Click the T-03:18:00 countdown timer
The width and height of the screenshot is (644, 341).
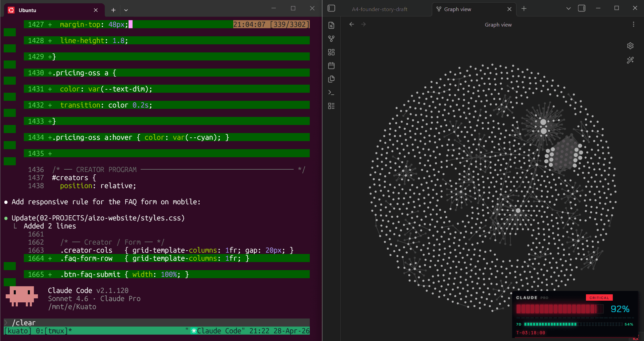[531, 333]
